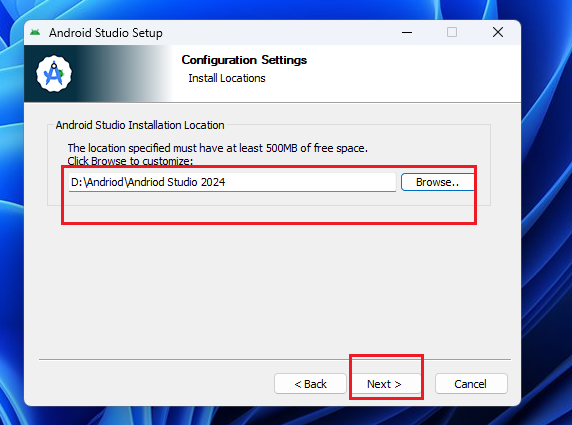Click the Android Studio compass logo
572x425 pixels.
(x=54, y=74)
